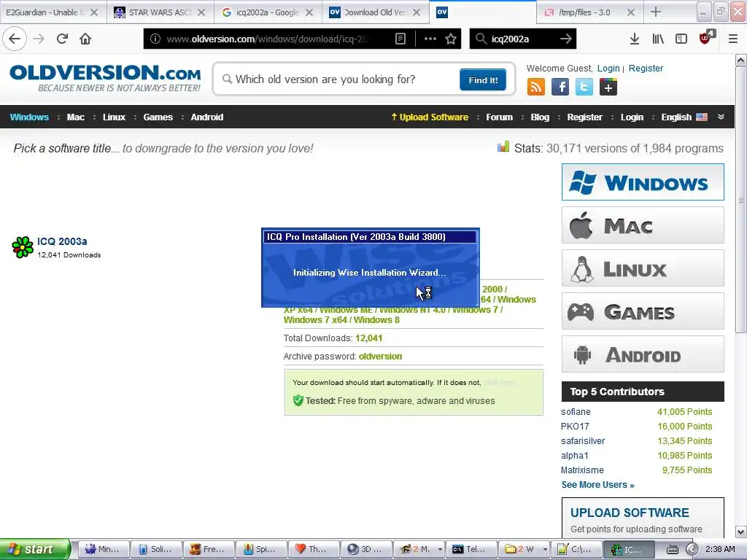747x560 pixels.
Task: Click the page vertical scrollbar down arrow
Action: (741, 532)
